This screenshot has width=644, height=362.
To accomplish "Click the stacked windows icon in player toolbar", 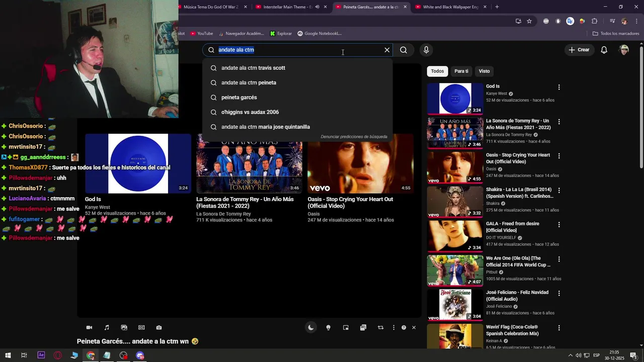I will [363, 328].
